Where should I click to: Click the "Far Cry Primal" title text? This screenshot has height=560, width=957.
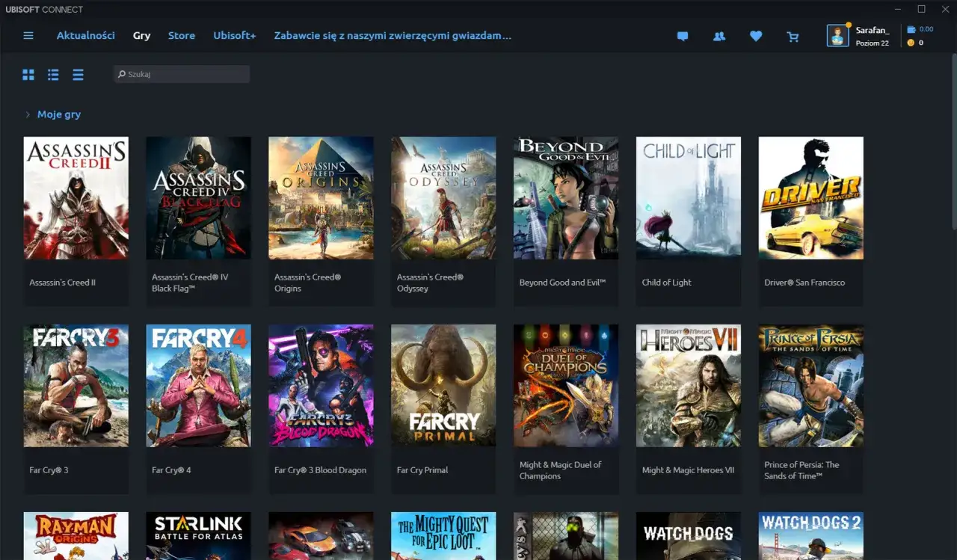422,470
